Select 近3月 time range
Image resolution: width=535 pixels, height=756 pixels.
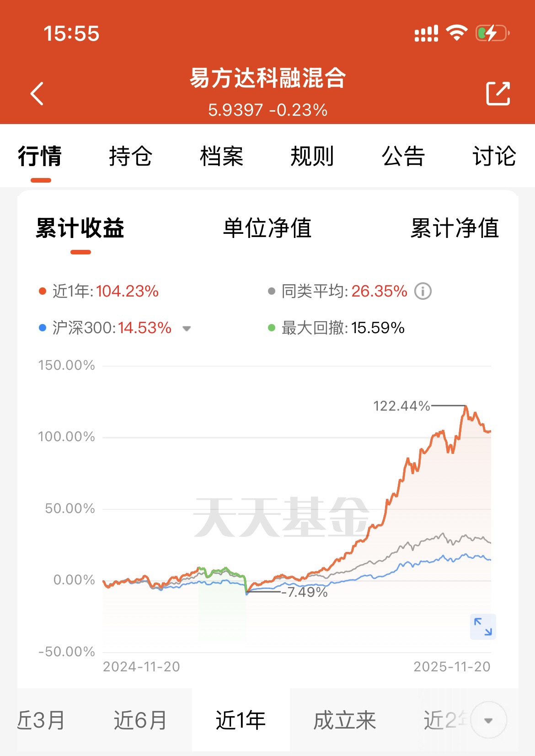pos(41,720)
